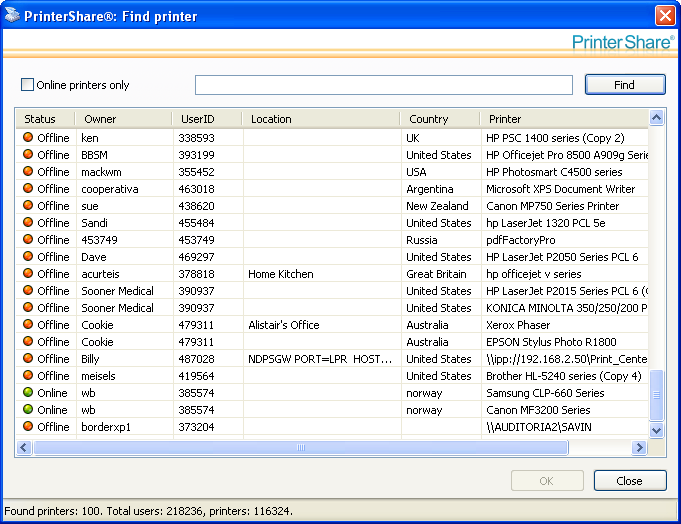Click the offline status icon for BBSM
Screen dimensions: 681x524
click(28, 154)
